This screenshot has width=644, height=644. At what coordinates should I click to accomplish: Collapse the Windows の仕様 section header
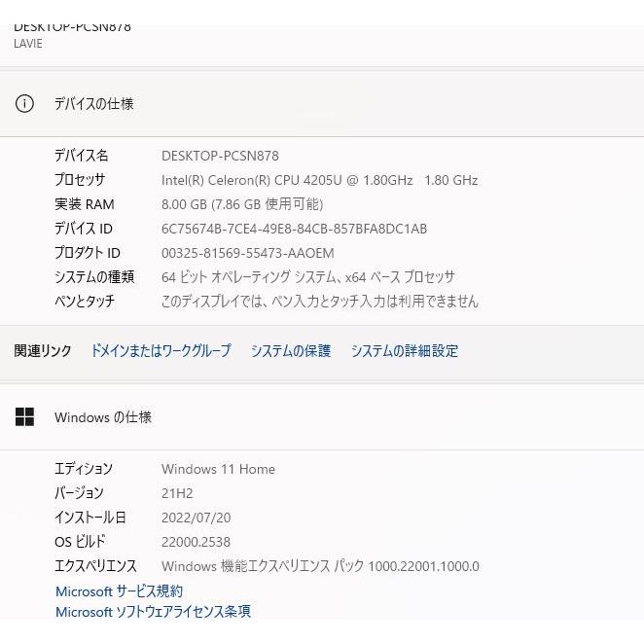point(321,417)
